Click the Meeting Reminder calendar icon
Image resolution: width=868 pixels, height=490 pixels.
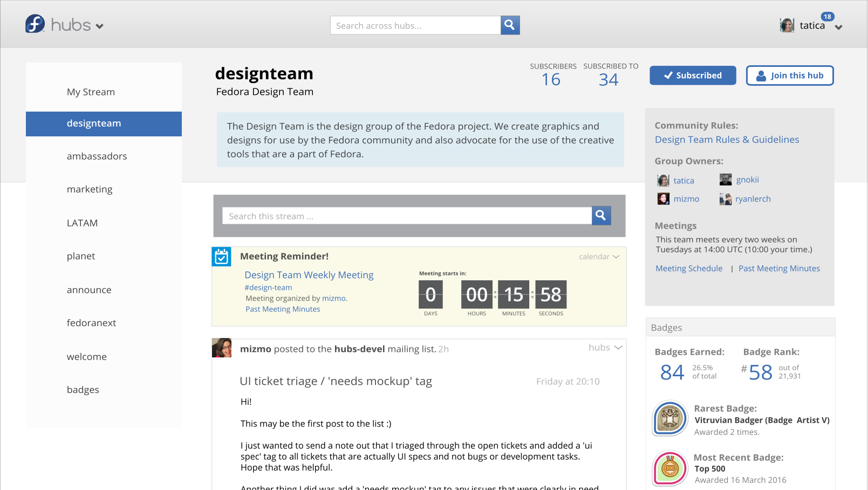(x=221, y=257)
